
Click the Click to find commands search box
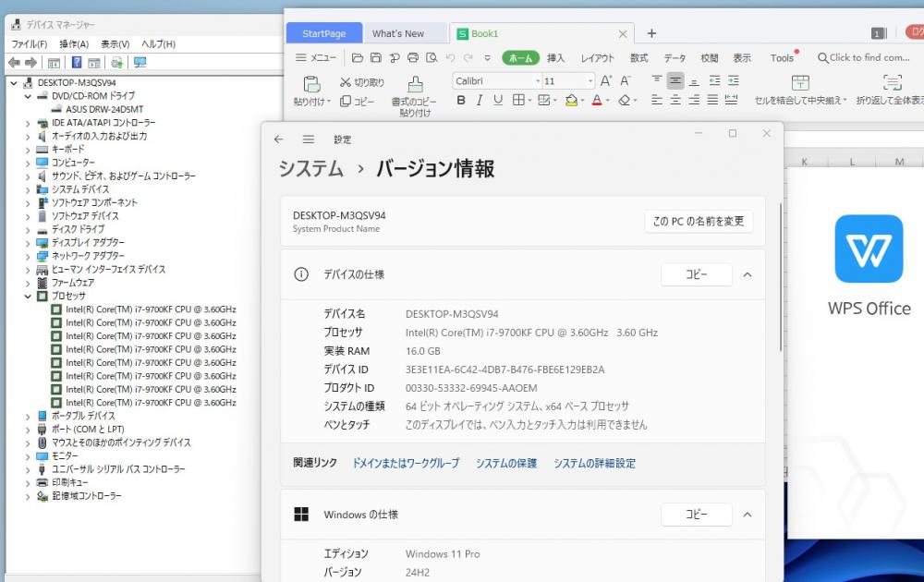[x=864, y=57]
